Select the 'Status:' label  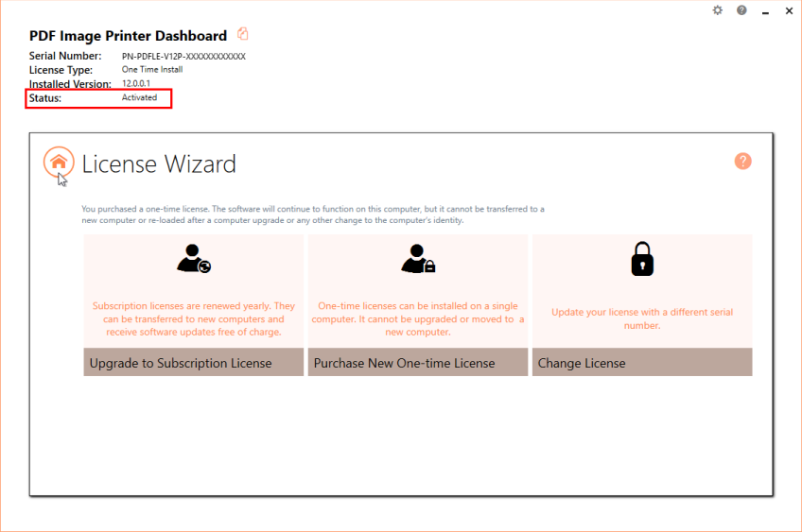coord(45,98)
